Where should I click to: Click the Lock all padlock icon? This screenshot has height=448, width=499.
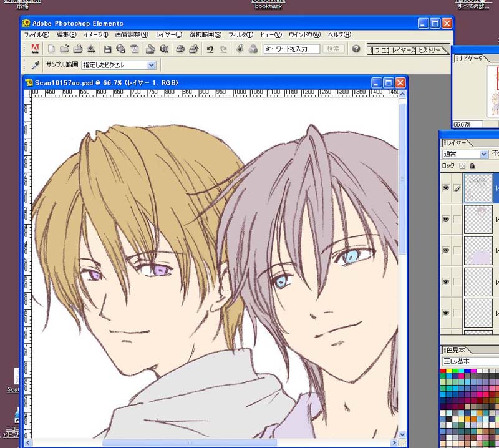click(x=472, y=166)
